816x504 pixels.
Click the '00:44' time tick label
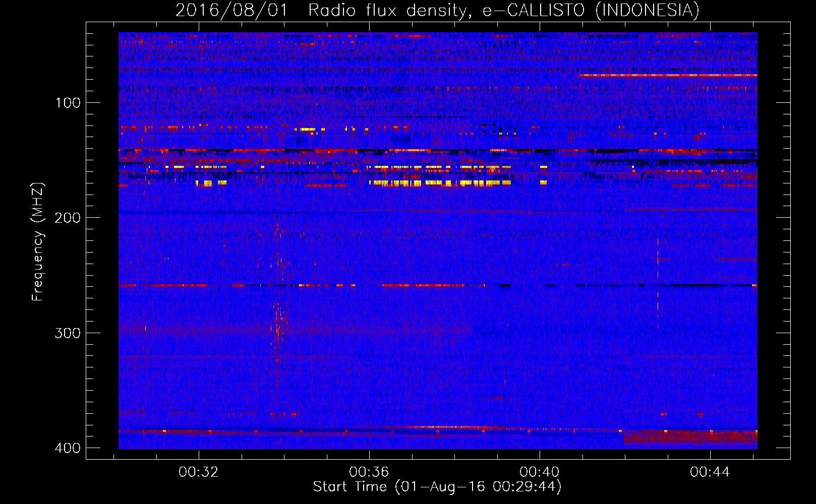710,472
